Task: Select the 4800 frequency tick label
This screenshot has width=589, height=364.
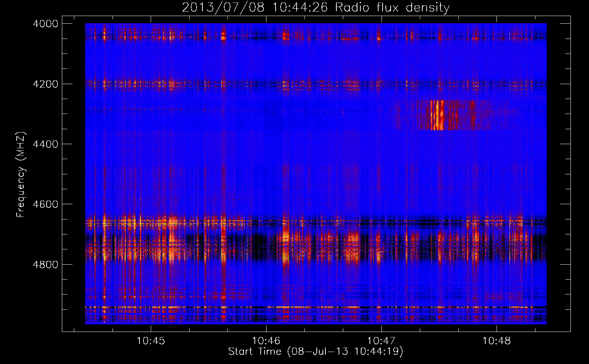Action: click(x=46, y=265)
